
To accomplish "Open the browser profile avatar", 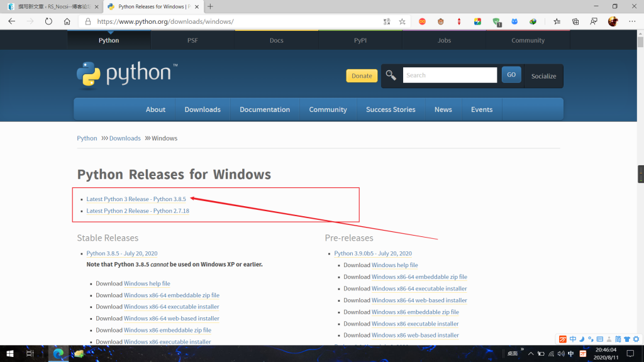I will click(613, 21).
